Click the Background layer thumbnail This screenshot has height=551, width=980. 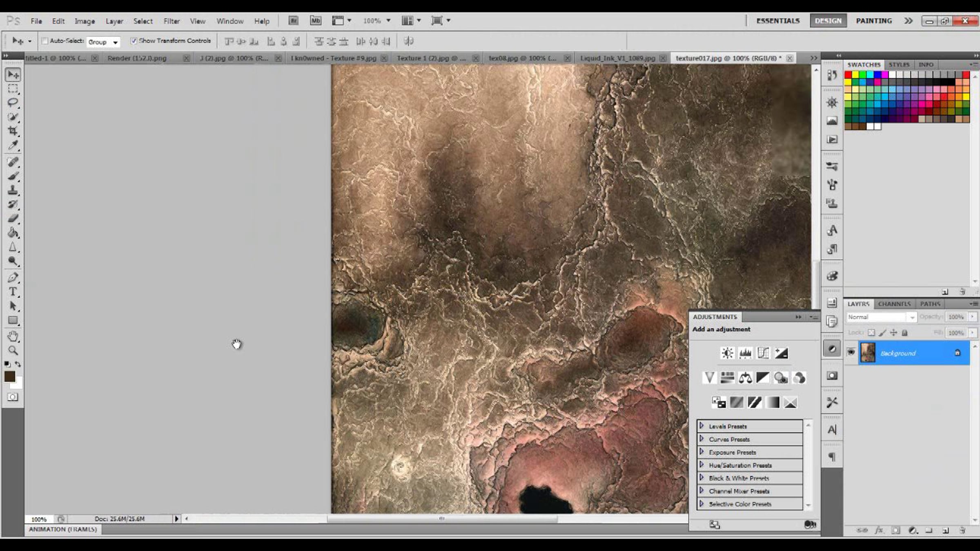pyautogui.click(x=868, y=353)
